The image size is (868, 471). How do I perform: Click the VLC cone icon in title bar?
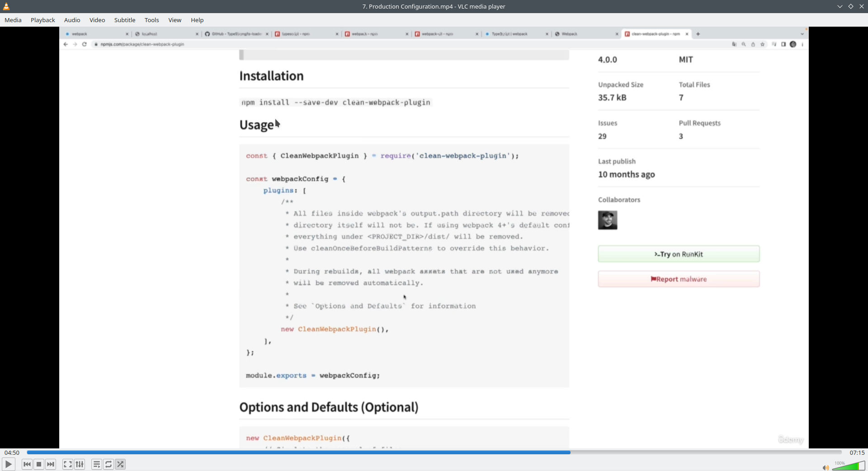[x=6, y=6]
